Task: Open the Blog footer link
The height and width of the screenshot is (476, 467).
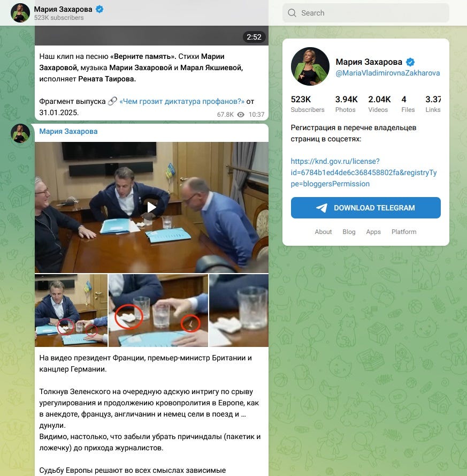Action: click(349, 232)
